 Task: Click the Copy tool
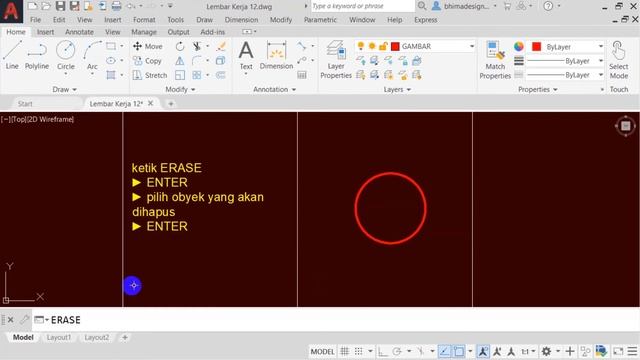[147, 61]
